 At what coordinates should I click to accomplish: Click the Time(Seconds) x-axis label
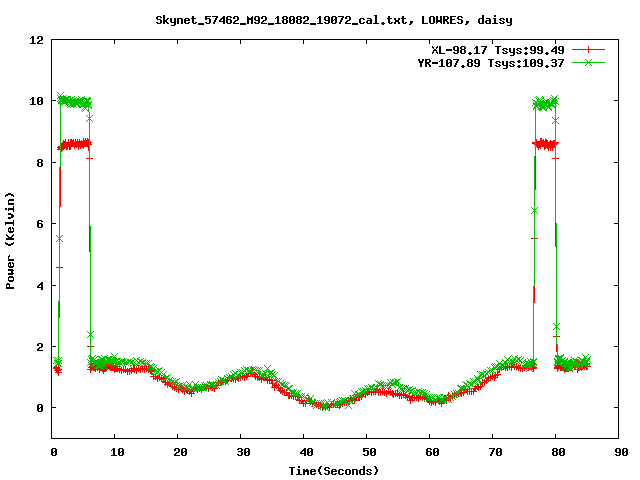pos(333,471)
